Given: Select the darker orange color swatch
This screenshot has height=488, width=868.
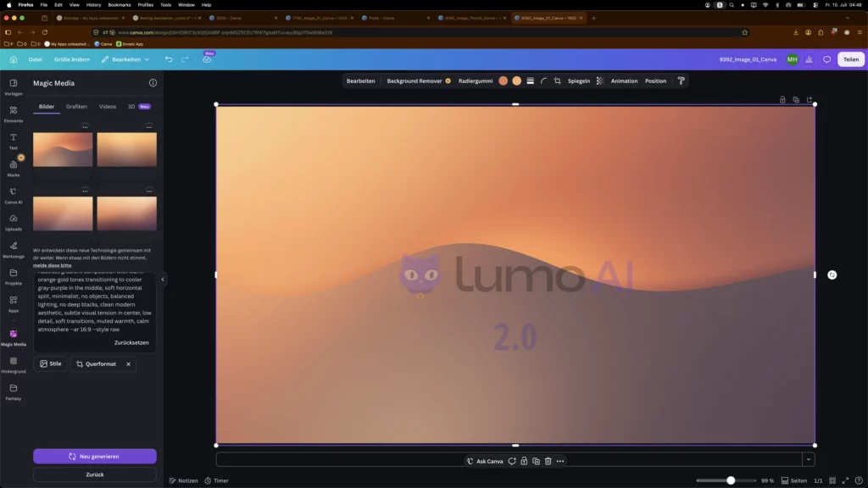Looking at the screenshot, I should [503, 80].
